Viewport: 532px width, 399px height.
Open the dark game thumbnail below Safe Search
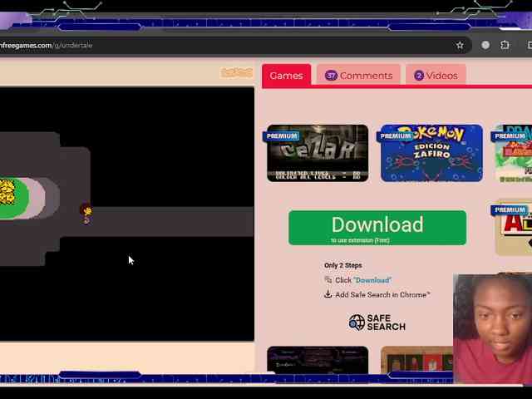pyautogui.click(x=318, y=360)
